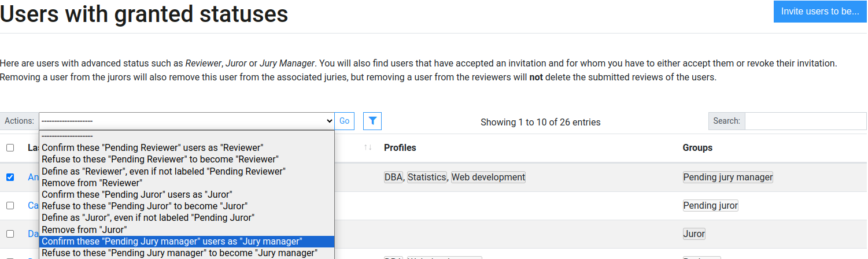Click the sort arrows icon in header
The image size is (868, 259).
coord(368,148)
